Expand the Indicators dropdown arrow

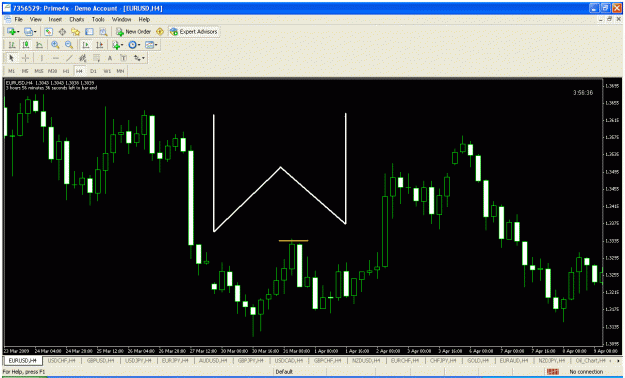point(122,45)
